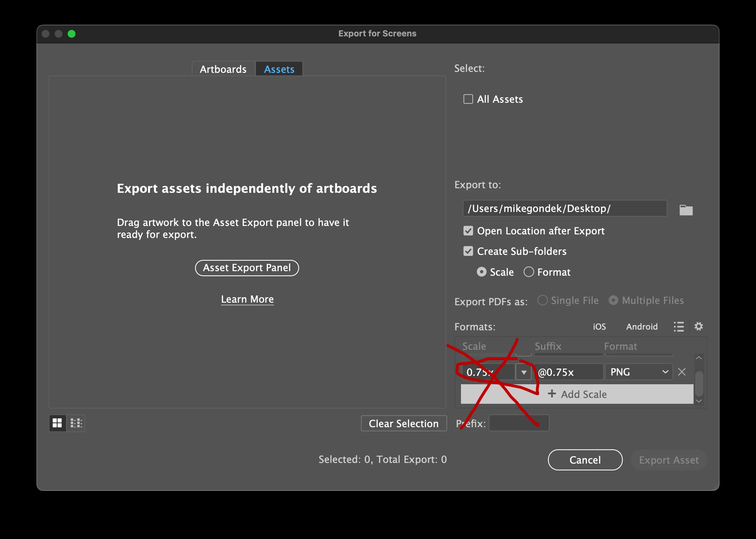
Task: Switch to large thumbnail view
Action: [x=58, y=423]
